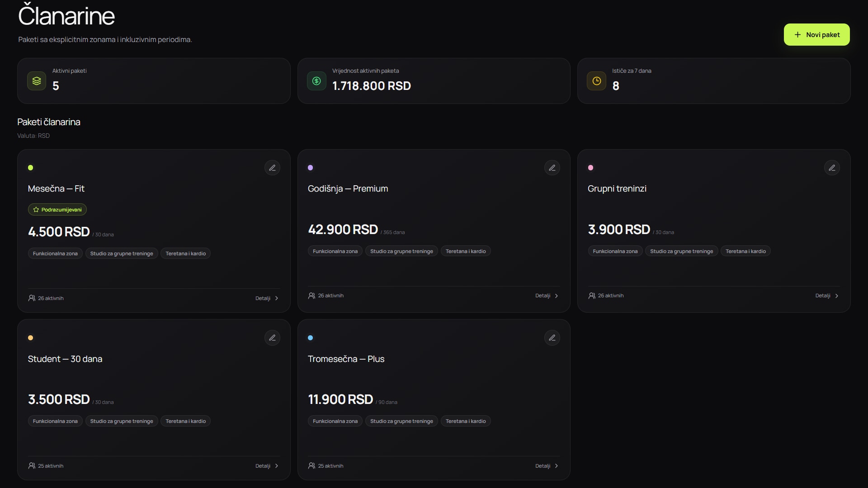Click Funkcionalna zona tag on Mesečna — Fit
This screenshot has width=868, height=488.
pos(55,253)
